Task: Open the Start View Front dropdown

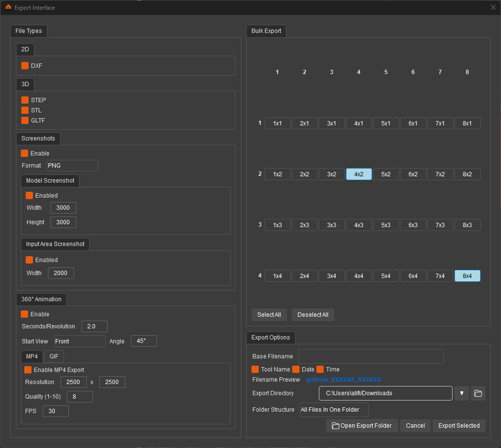Action: (79, 341)
